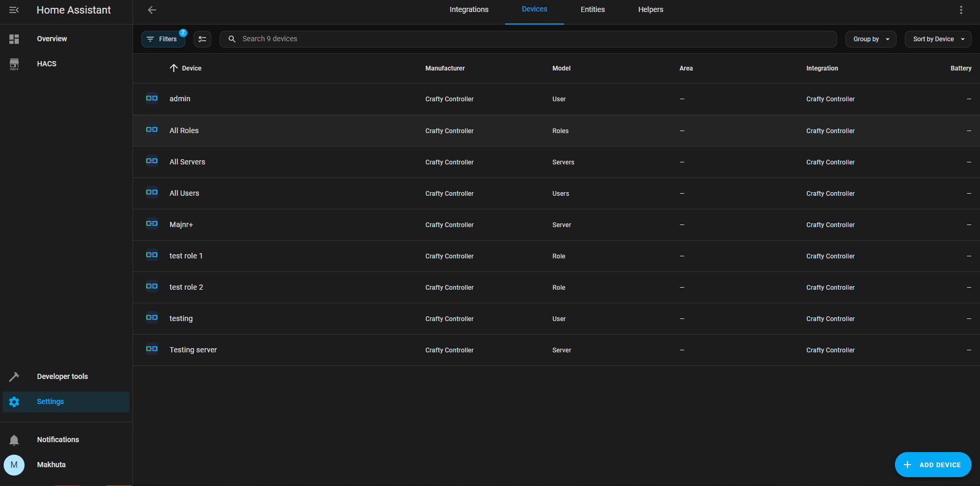Click the Roles model cell
Viewport: 980px width, 486px height.
(x=560, y=131)
